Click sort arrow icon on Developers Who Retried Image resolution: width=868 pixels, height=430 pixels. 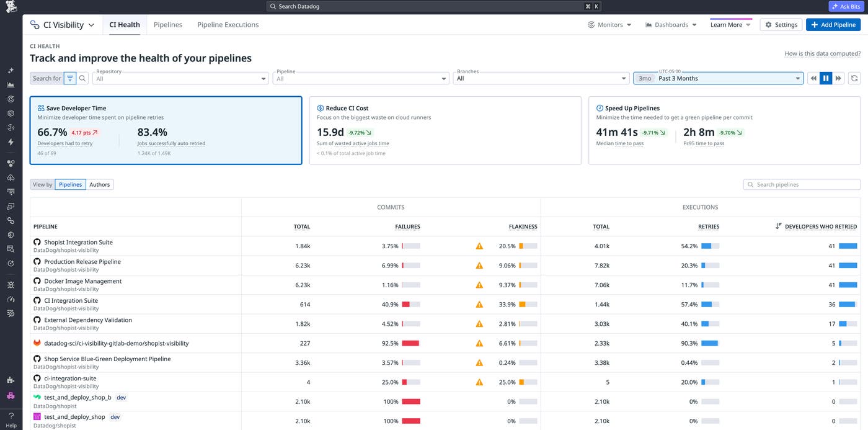[779, 226]
